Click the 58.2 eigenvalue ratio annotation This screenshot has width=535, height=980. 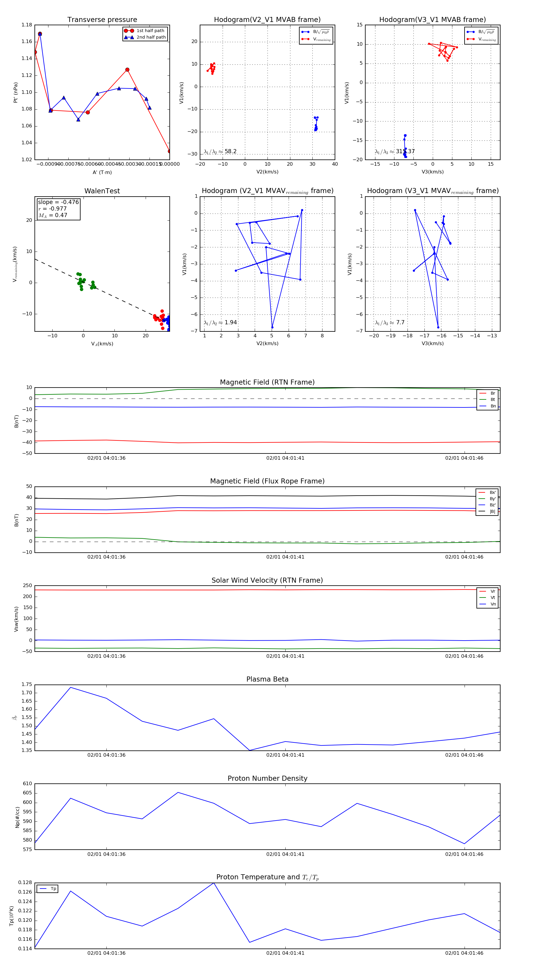coord(220,151)
